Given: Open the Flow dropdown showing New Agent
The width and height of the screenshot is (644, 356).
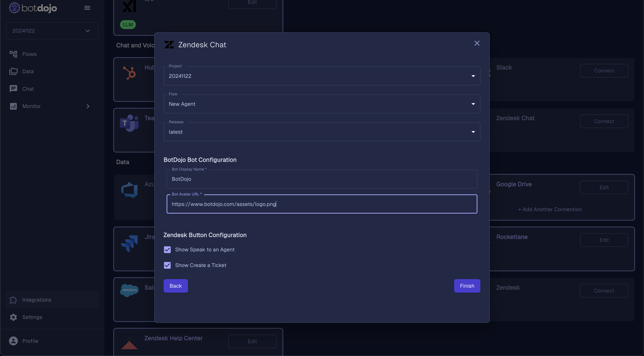Looking at the screenshot, I should [x=322, y=104].
